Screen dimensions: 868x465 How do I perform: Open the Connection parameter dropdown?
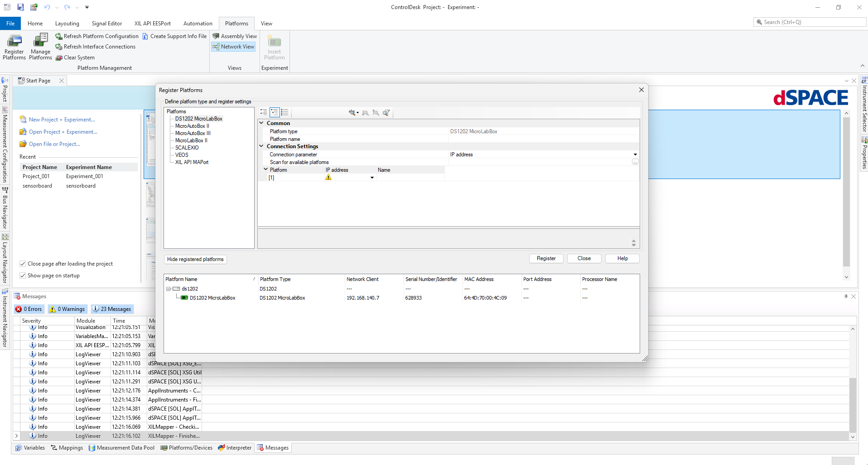pyautogui.click(x=635, y=155)
